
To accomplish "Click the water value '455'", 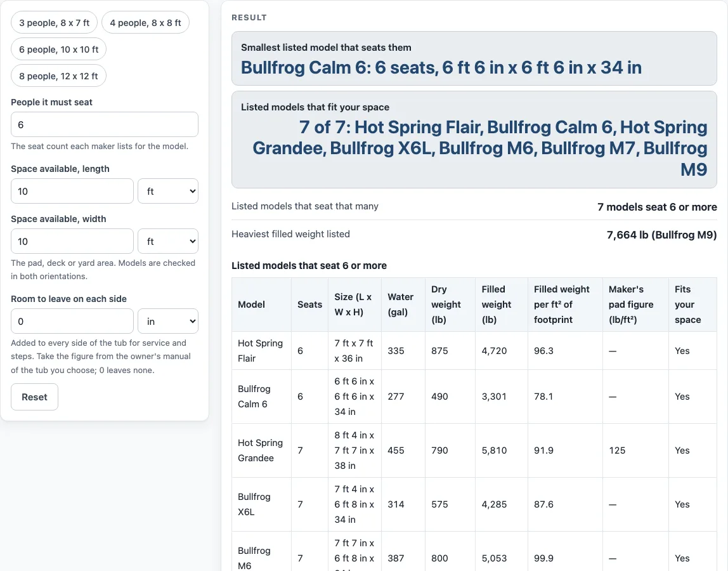I will click(x=396, y=450).
